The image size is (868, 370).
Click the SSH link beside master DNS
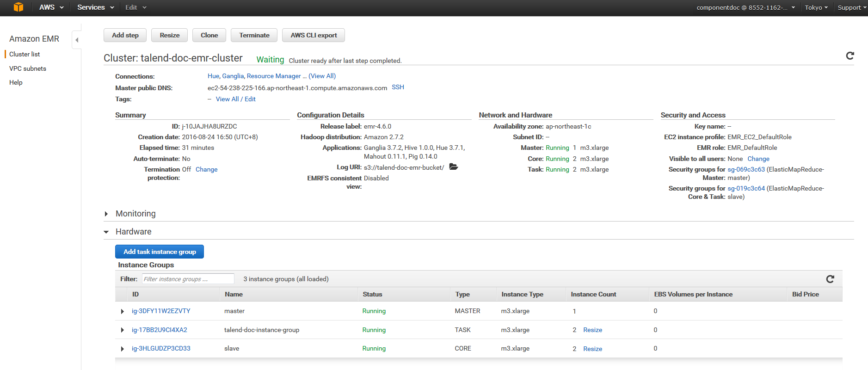pos(398,87)
